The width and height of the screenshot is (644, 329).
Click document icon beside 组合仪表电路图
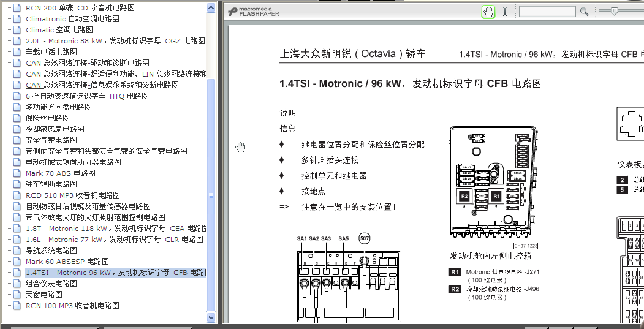[17, 284]
